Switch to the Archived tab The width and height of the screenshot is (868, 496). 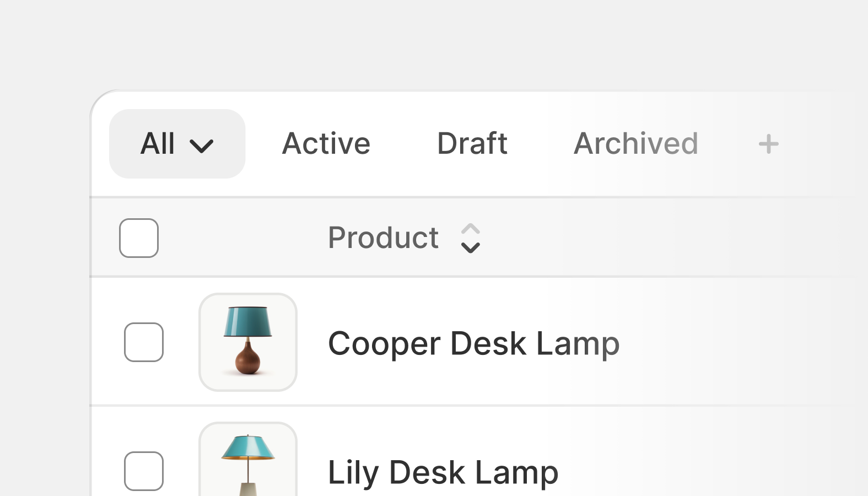[636, 144]
